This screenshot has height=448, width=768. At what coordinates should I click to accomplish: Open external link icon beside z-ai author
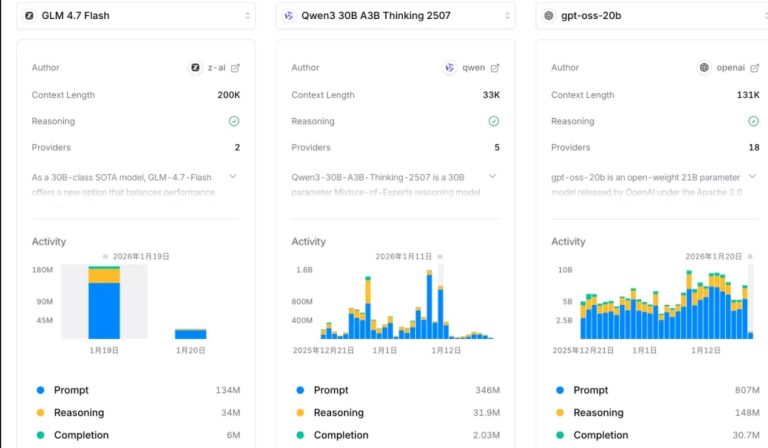pos(235,68)
